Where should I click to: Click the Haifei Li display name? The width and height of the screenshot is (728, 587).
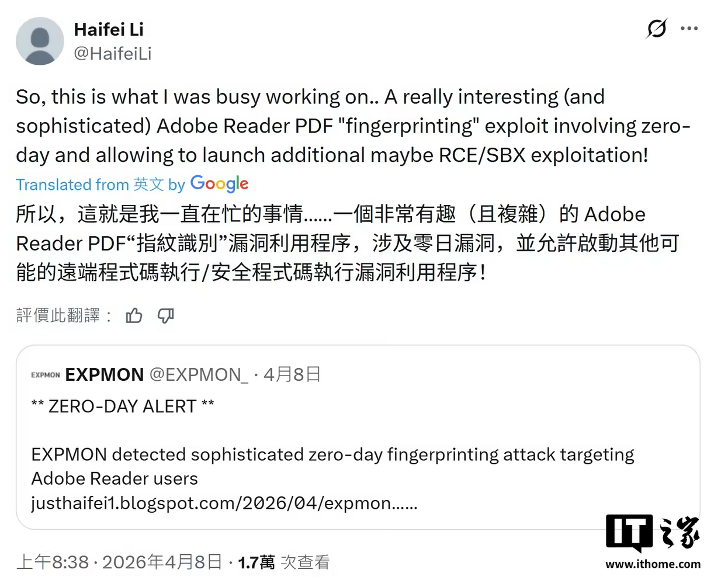(109, 30)
